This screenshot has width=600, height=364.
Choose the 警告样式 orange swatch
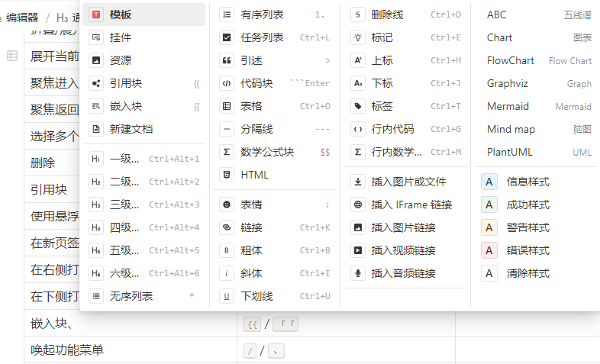click(x=489, y=227)
